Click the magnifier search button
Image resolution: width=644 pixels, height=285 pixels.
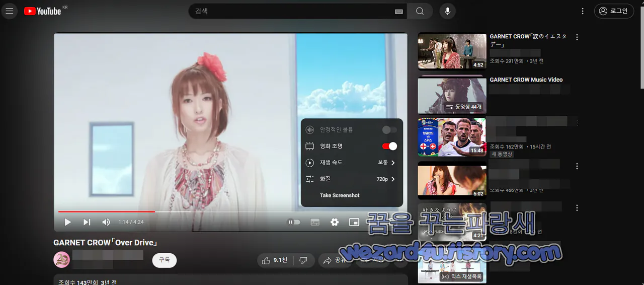[x=420, y=11]
